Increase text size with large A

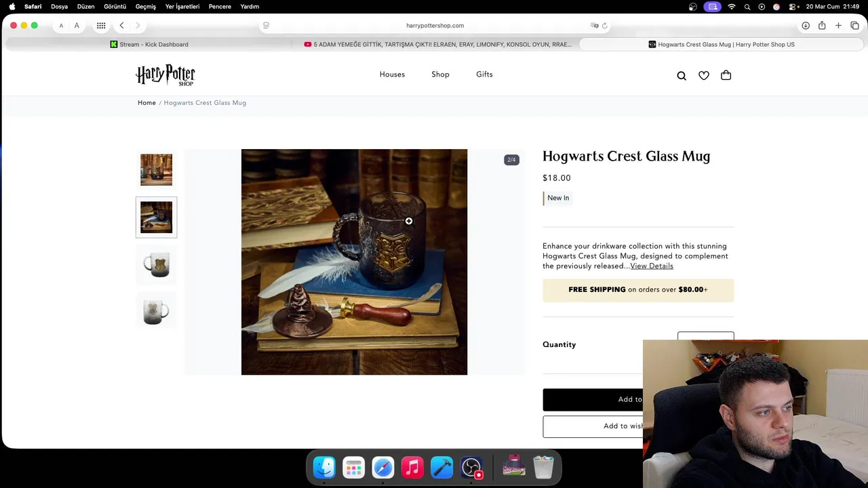pyautogui.click(x=77, y=25)
